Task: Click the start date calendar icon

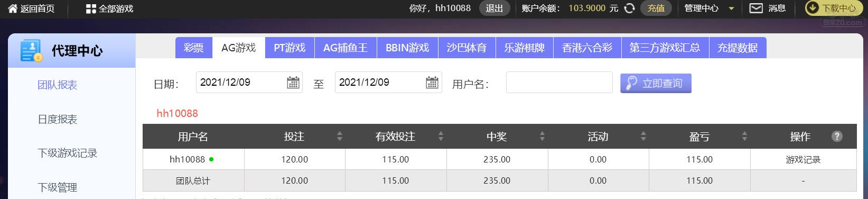Action: (x=293, y=83)
